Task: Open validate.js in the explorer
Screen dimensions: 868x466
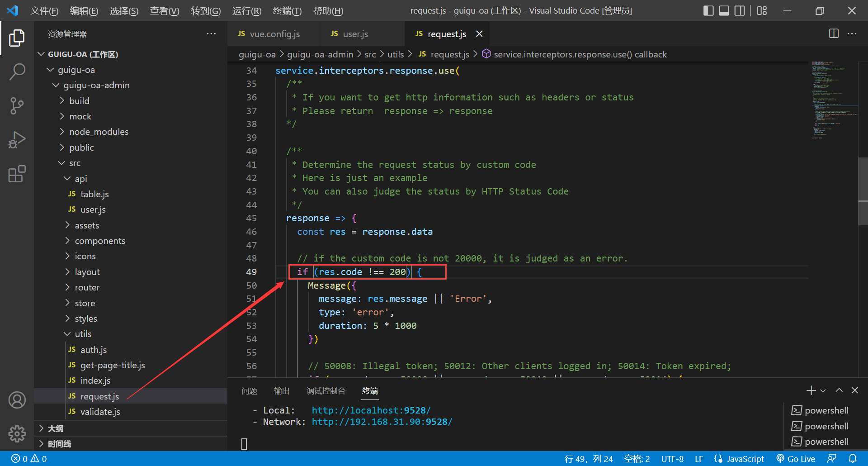Action: (x=100, y=412)
